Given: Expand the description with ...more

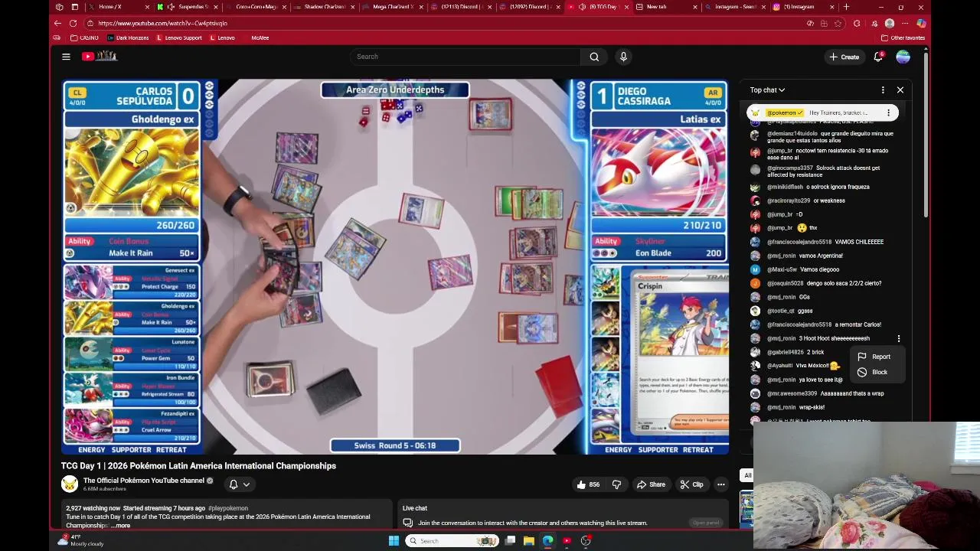Looking at the screenshot, I should tap(121, 526).
